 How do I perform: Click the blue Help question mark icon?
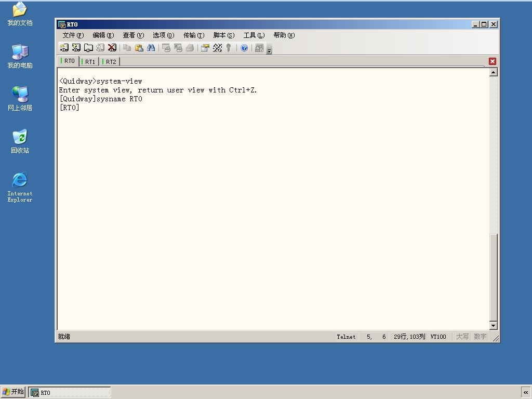[244, 48]
